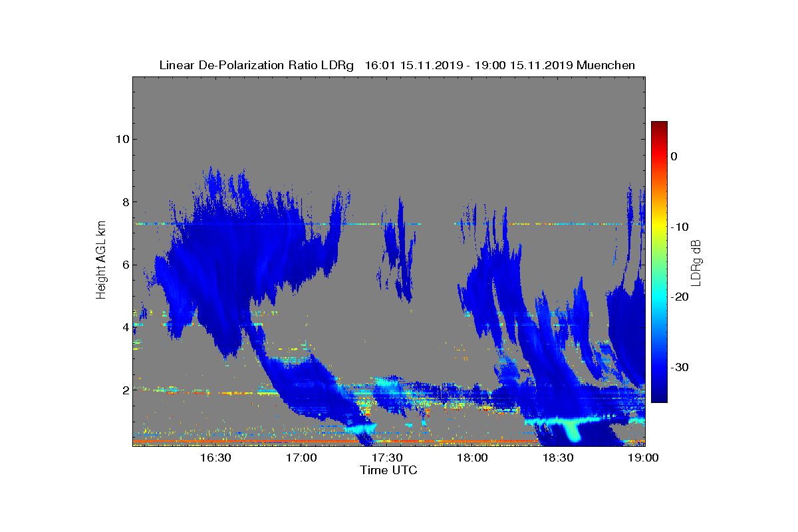This screenshot has width=798, height=532.
Task: Click the colorbar value label -20
Action: pos(679,297)
